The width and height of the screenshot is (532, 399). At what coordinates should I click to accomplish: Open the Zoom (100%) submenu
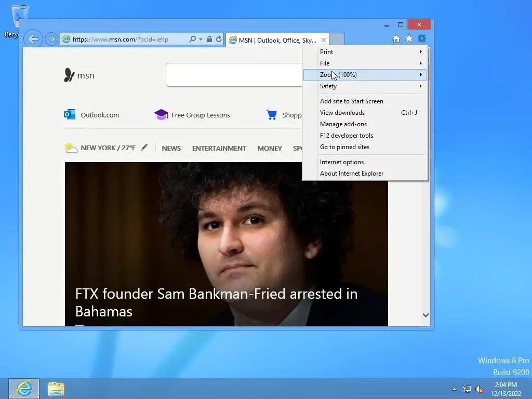coord(365,75)
